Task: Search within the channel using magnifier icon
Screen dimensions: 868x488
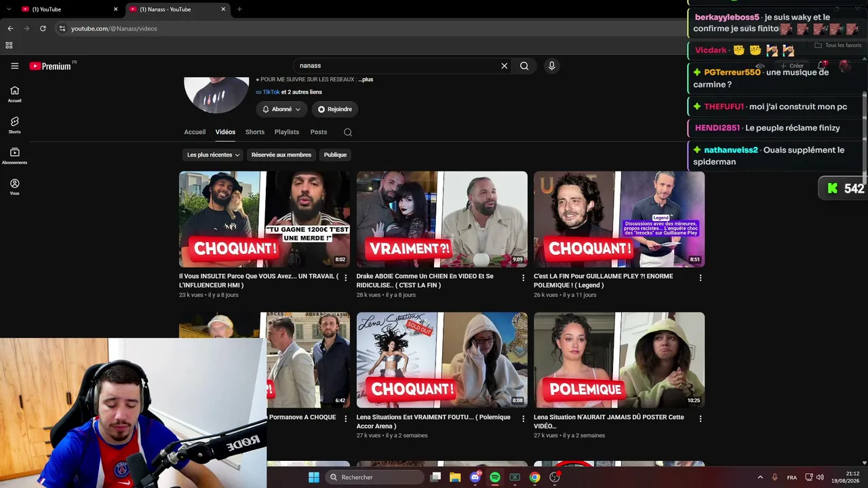Action: (348, 132)
